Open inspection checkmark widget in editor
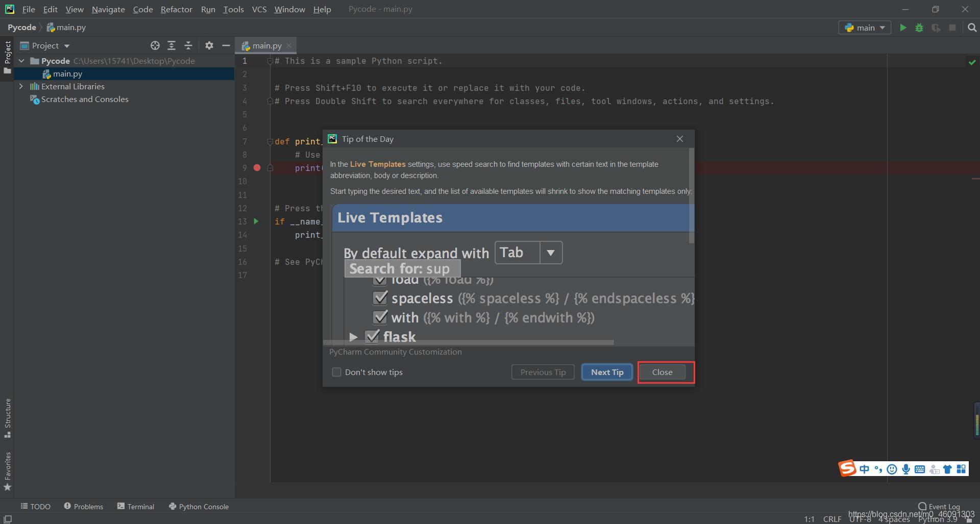Image resolution: width=980 pixels, height=524 pixels. [x=972, y=62]
